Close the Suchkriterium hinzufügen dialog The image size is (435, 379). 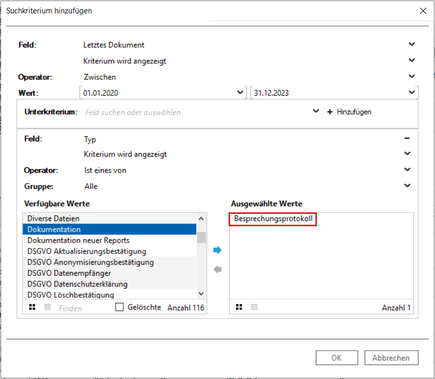point(423,11)
